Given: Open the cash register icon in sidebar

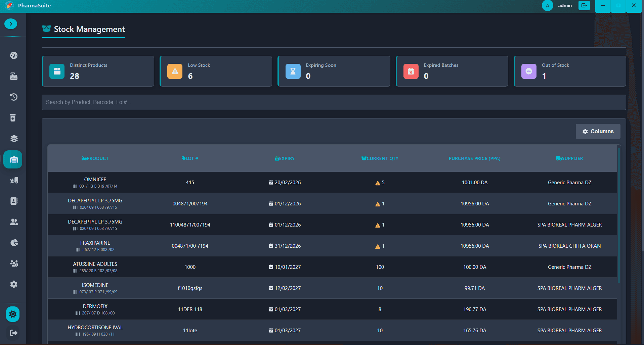Looking at the screenshot, I should [x=14, y=76].
